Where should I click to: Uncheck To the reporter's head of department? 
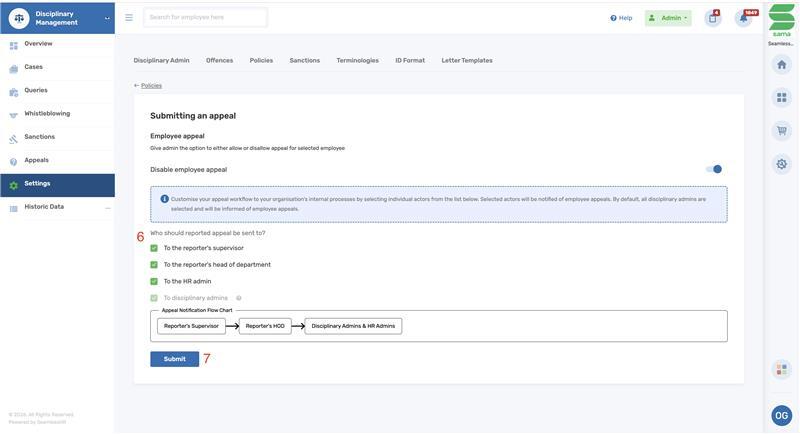pyautogui.click(x=154, y=265)
